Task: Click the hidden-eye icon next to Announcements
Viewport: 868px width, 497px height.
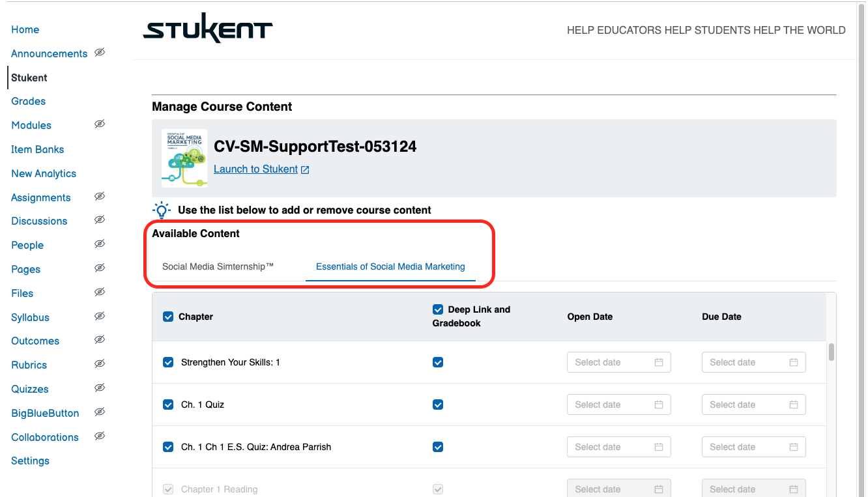Action: point(100,52)
